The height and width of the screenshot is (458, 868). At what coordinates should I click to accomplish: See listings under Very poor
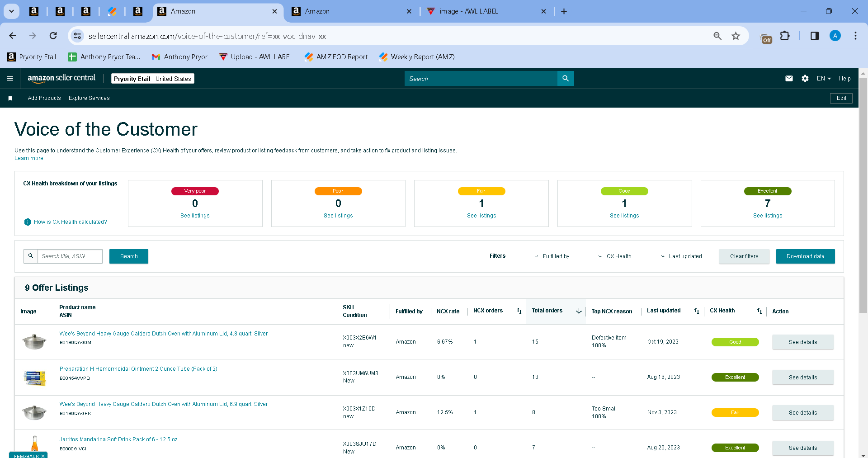click(195, 216)
